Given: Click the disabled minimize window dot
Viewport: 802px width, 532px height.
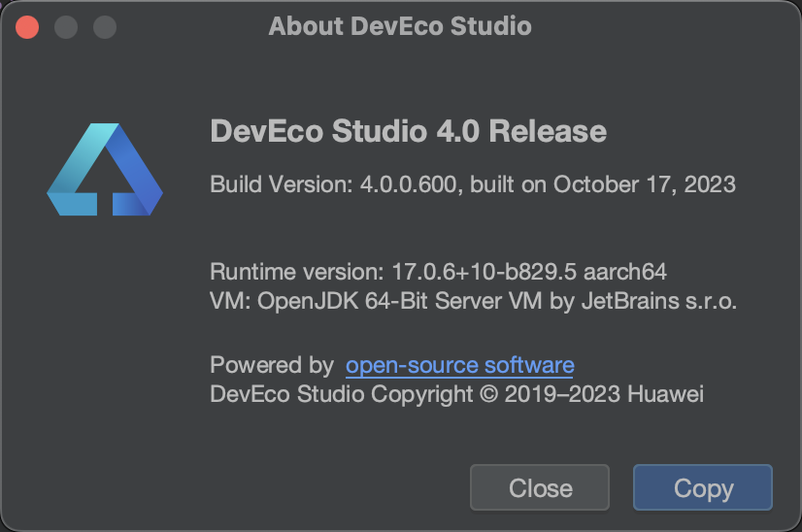Looking at the screenshot, I should click(x=66, y=26).
